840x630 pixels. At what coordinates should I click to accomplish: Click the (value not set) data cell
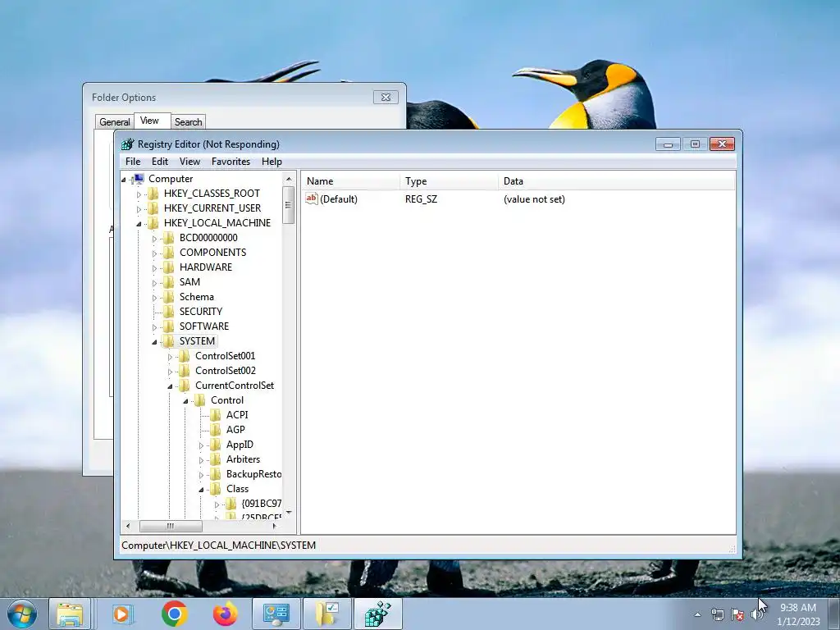point(534,199)
